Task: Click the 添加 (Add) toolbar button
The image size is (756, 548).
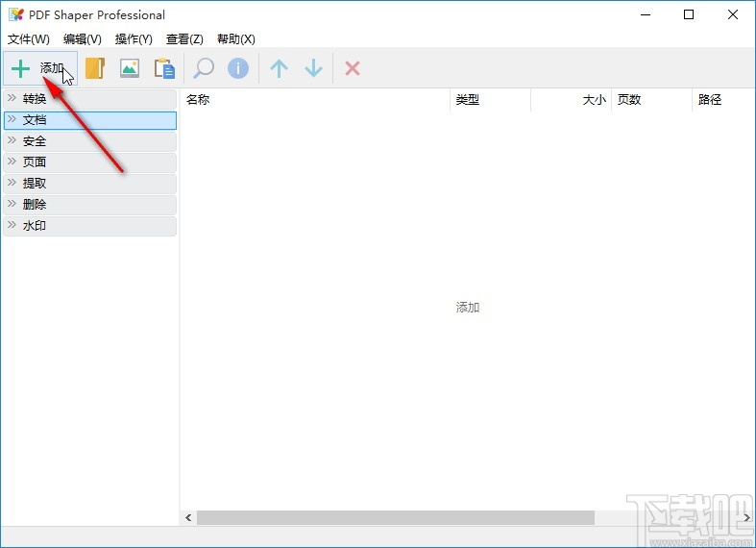Action: 40,68
